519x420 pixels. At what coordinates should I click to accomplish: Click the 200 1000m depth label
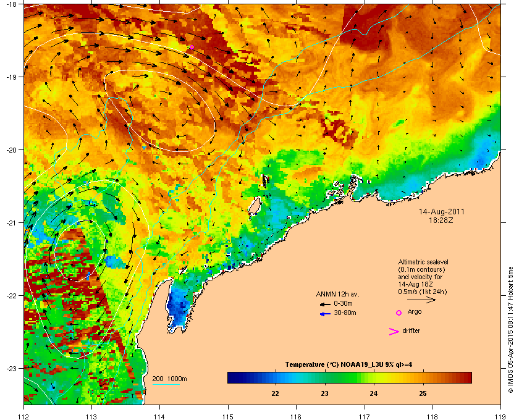169,379
